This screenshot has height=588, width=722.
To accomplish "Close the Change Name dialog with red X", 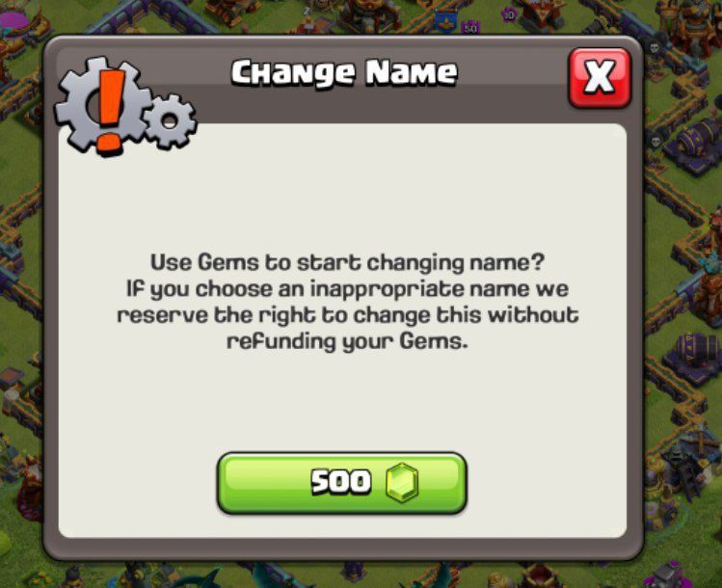I will coord(600,78).
